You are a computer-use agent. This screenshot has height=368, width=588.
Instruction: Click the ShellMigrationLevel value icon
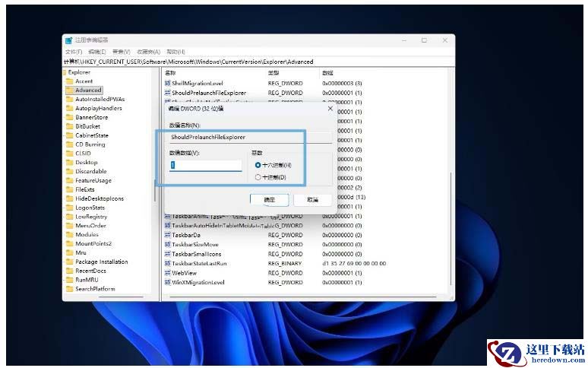[x=167, y=83]
